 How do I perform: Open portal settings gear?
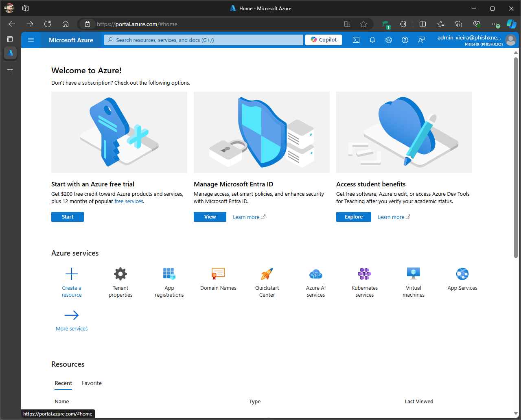[389, 40]
